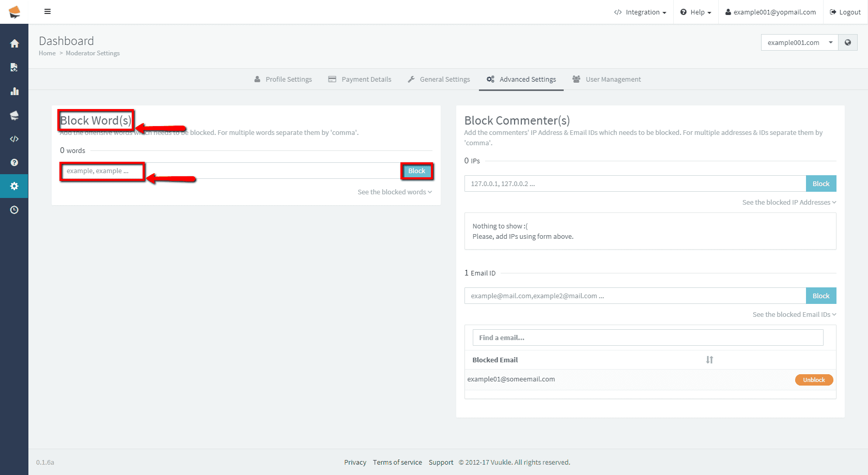Expand See the blocked words
Screen dimensions: 868x475
tap(394, 192)
